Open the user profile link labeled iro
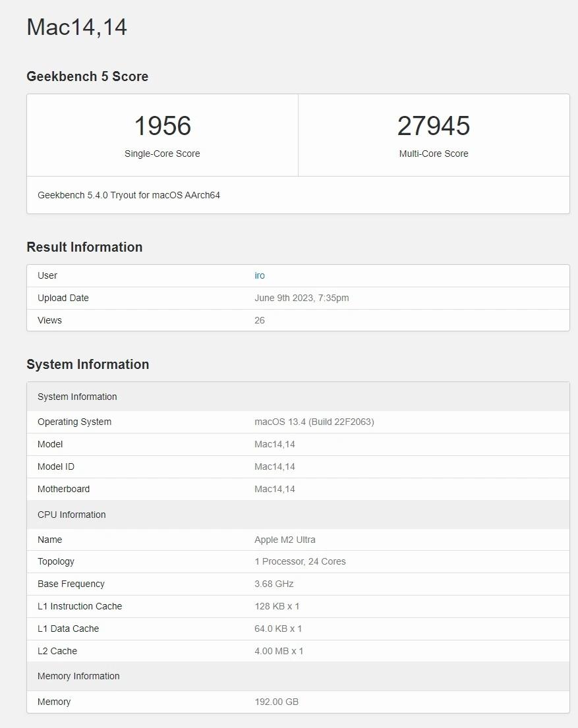Image resolution: width=578 pixels, height=728 pixels. pos(260,275)
